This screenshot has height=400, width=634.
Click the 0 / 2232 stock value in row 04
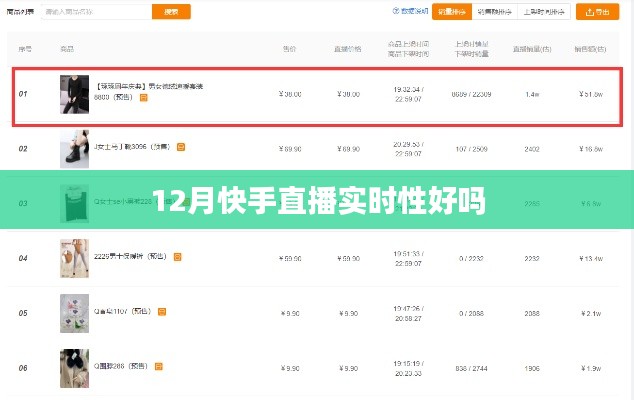click(x=471, y=259)
